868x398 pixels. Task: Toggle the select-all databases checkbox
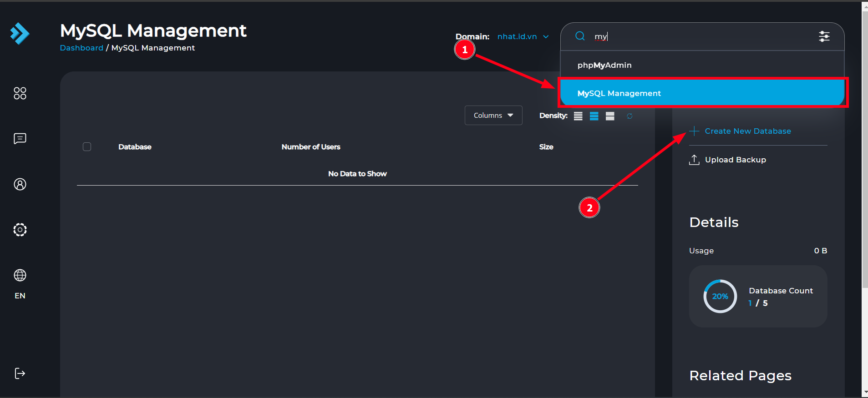[87, 146]
